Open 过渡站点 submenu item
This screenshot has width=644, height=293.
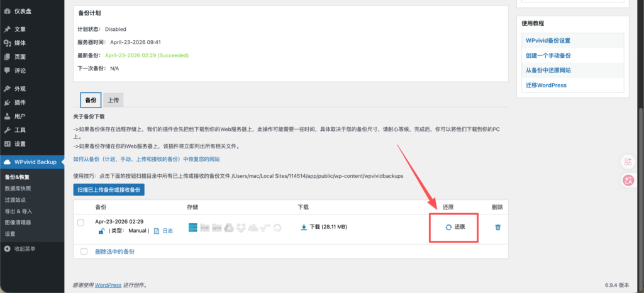click(x=15, y=200)
